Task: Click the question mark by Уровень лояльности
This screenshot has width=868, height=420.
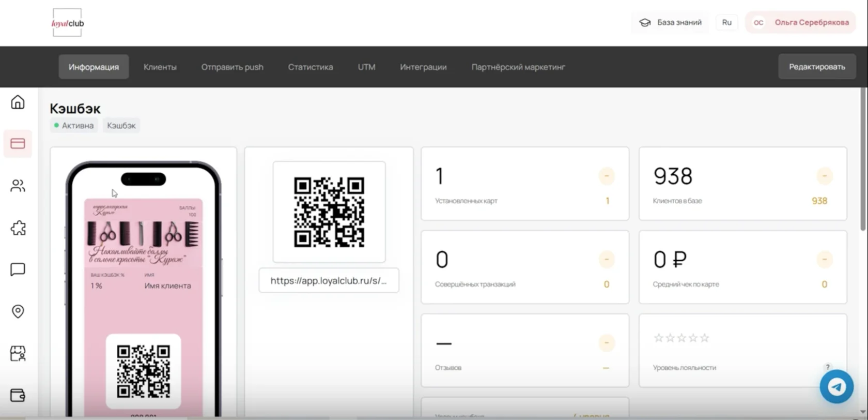Action: point(828,367)
